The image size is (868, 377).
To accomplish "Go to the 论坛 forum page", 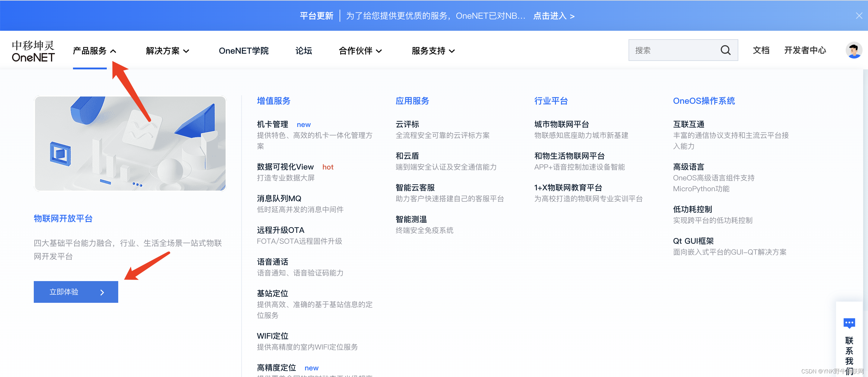I will point(303,51).
